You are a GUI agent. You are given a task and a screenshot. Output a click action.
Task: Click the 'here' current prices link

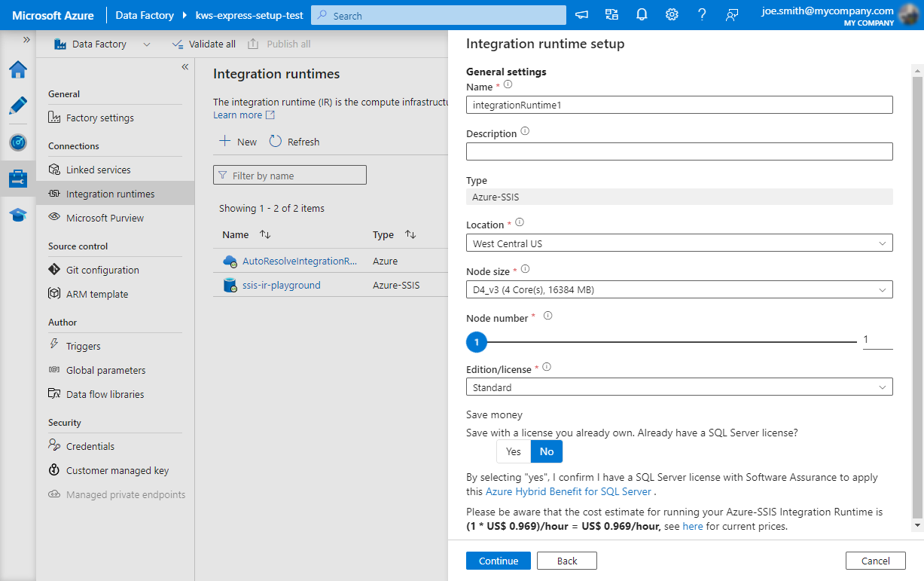tap(693, 526)
